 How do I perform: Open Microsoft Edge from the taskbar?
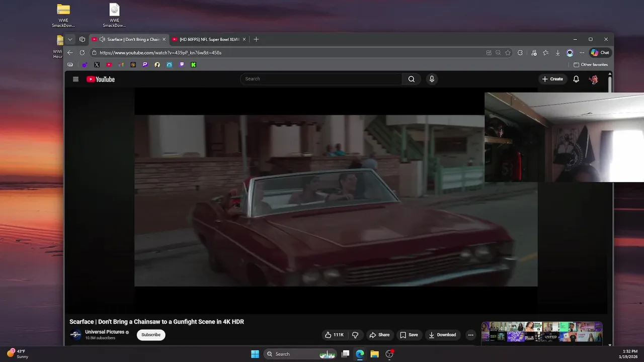tap(360, 354)
